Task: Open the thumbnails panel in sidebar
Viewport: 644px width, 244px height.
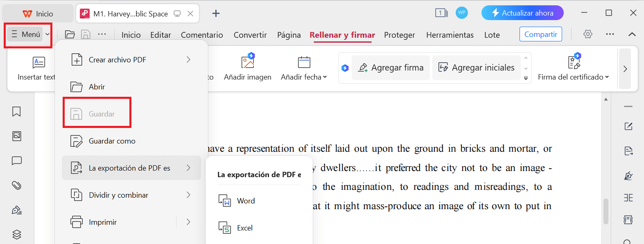Action: tap(16, 136)
